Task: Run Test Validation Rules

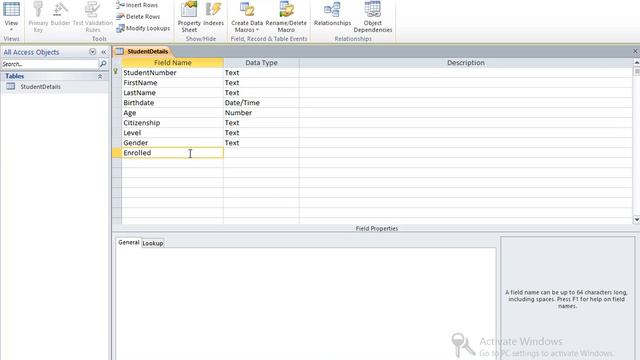Action: coord(93,17)
